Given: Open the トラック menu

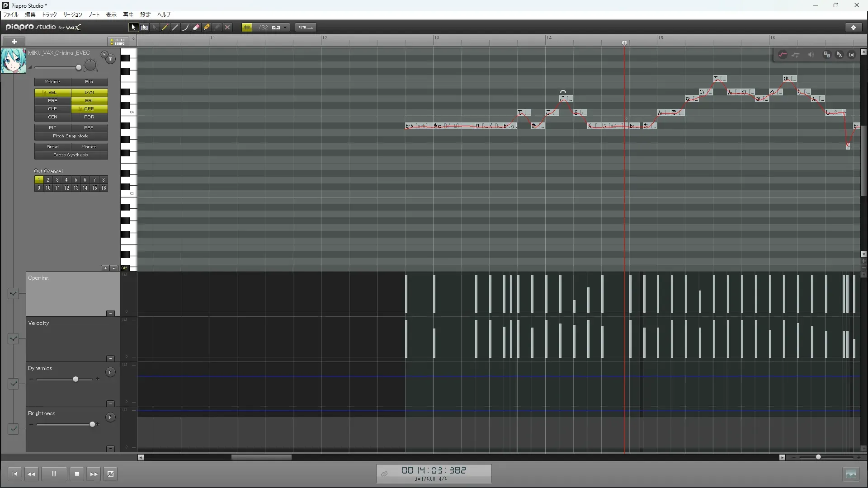Looking at the screenshot, I should [49, 15].
